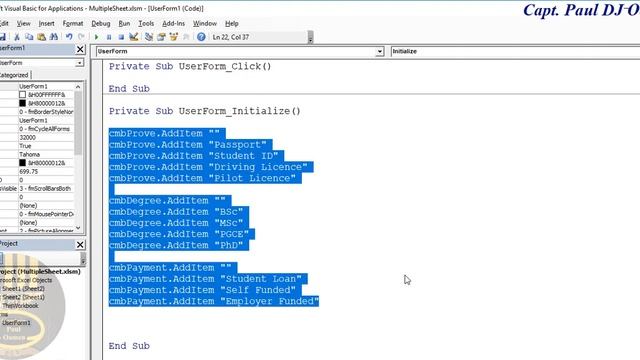Click the 699.75 property value

point(46,171)
